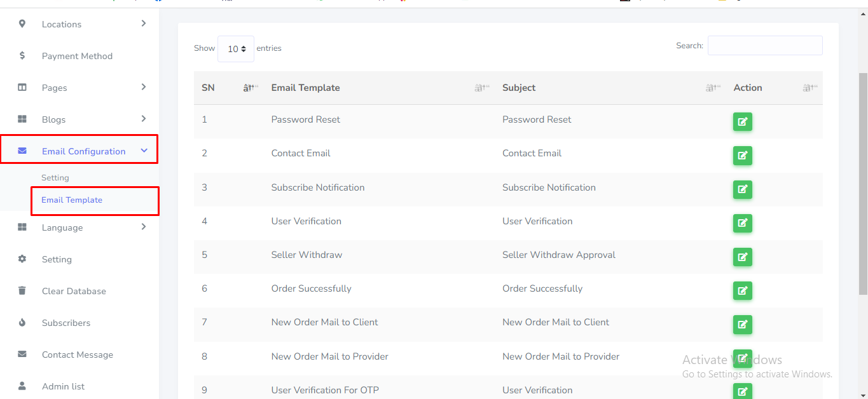
Task: Click edit icon for Order Successfully
Action: tap(742, 290)
